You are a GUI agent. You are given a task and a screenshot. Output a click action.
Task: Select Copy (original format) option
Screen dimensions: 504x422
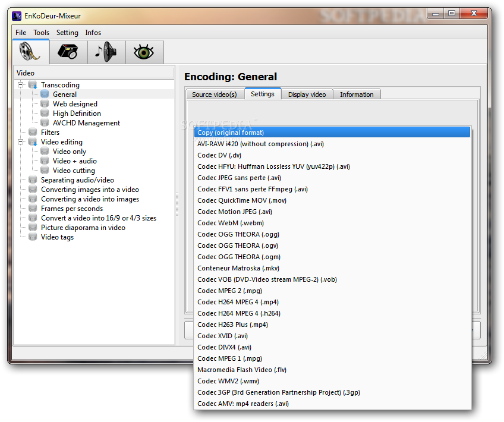pyautogui.click(x=332, y=133)
